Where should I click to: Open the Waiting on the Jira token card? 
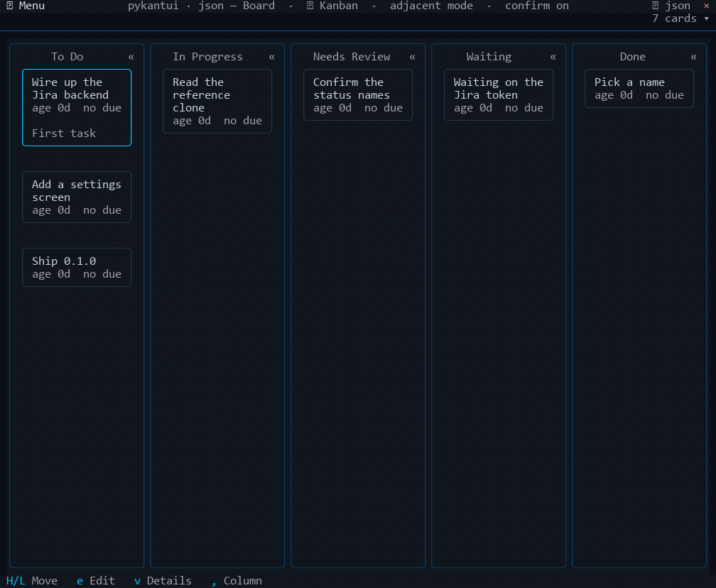[499, 95]
